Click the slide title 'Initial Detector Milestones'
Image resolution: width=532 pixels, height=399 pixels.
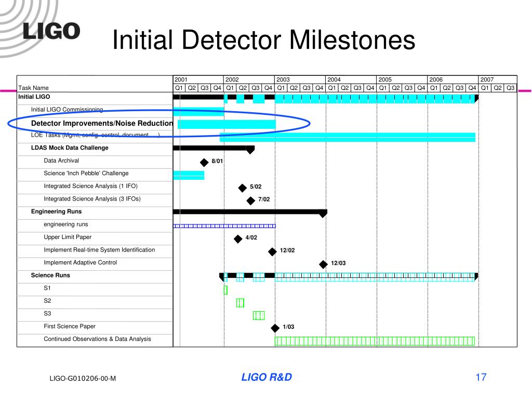coord(263,40)
